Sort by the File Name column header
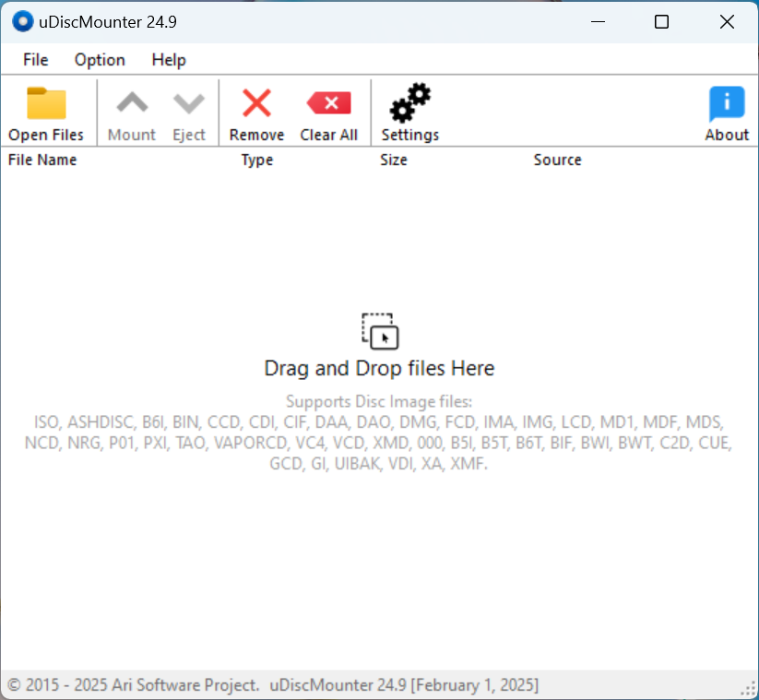The height and width of the screenshot is (700, 759). click(x=42, y=160)
